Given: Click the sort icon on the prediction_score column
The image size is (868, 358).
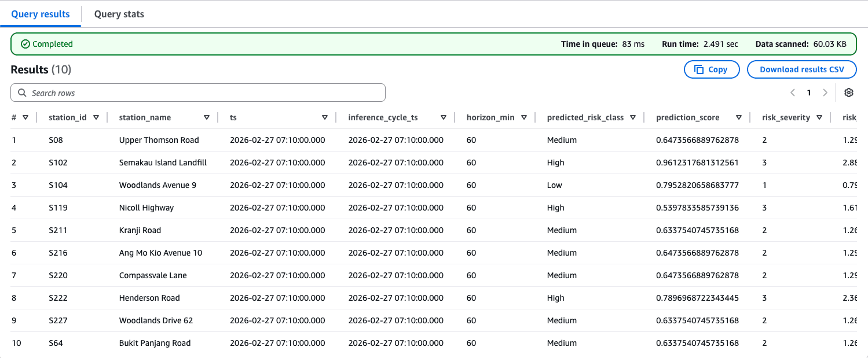Looking at the screenshot, I should tap(739, 117).
